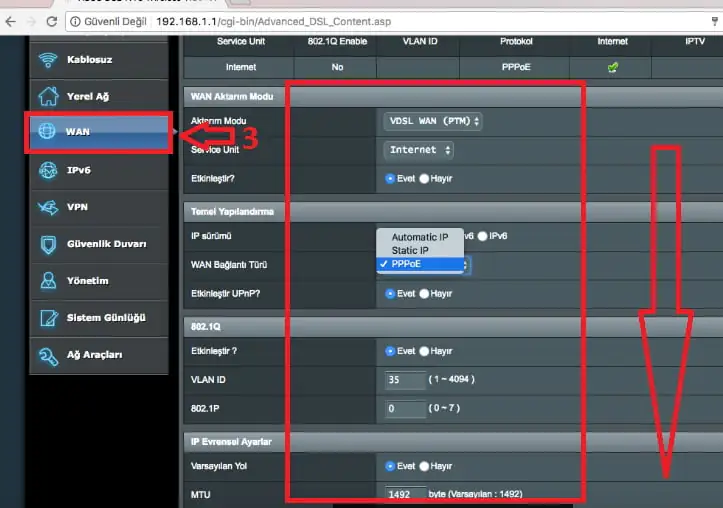Viewport: 723px width, 508px height.
Task: Choose Automatic IP from connection type list
Action: pyautogui.click(x=420, y=237)
